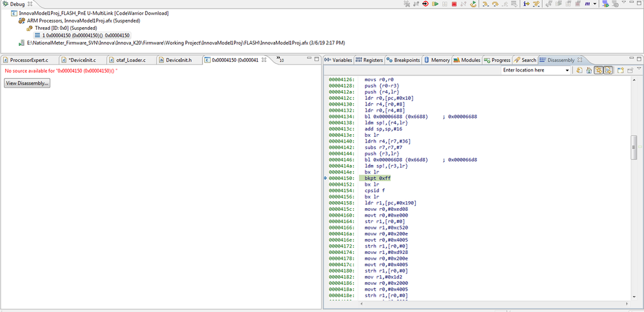Image resolution: width=644 pixels, height=312 pixels.
Task: Resume execution with the green play icon
Action: pyautogui.click(x=435, y=4)
